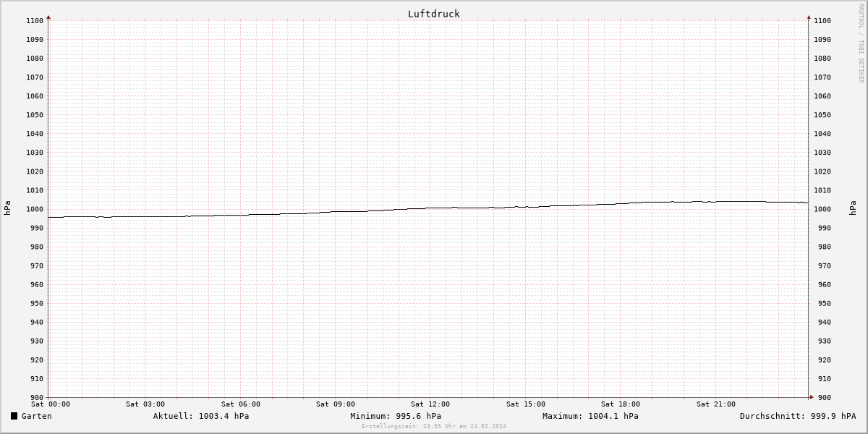Click the 900 label on the left axis
Viewport: 868px width, 434px height.
37,397
